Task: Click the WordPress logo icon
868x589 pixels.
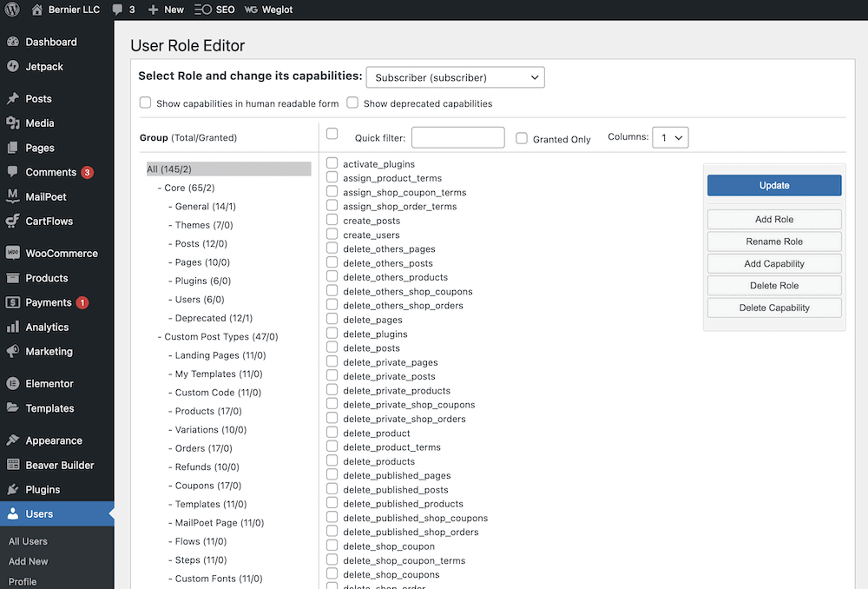Action: 12,10
